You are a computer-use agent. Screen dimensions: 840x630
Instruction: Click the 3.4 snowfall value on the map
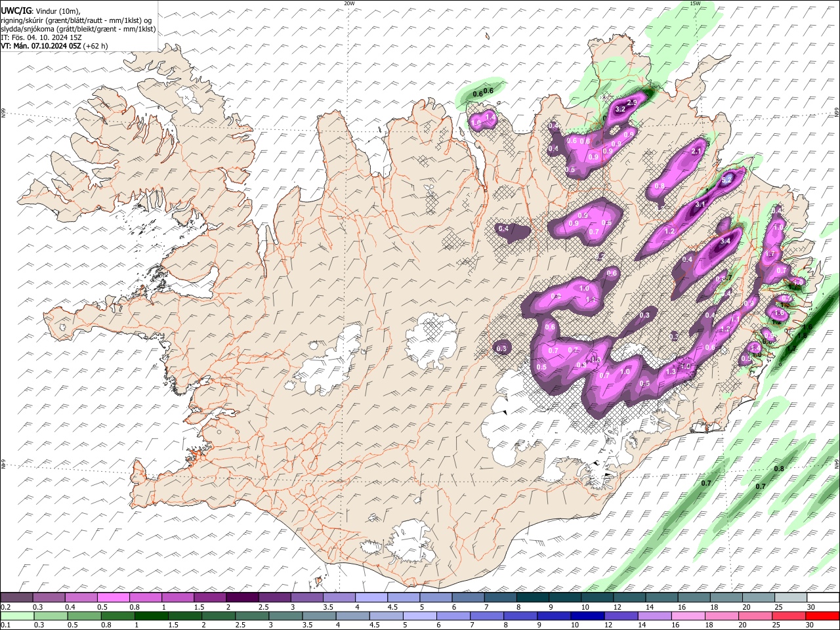pos(724,241)
